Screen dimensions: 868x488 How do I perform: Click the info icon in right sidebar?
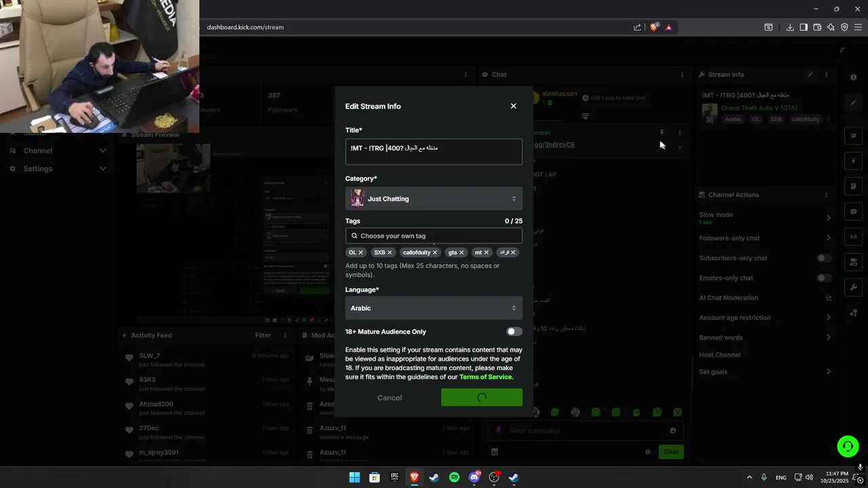854,77
